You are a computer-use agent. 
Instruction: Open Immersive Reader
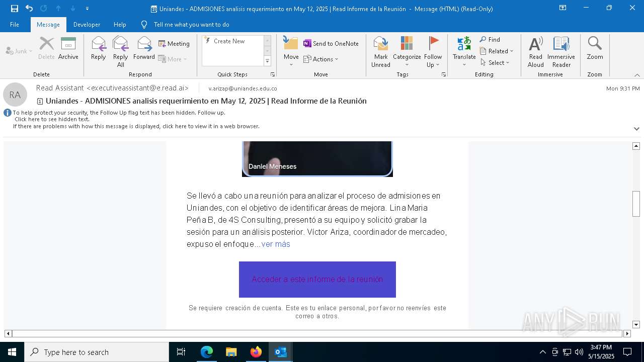561,51
